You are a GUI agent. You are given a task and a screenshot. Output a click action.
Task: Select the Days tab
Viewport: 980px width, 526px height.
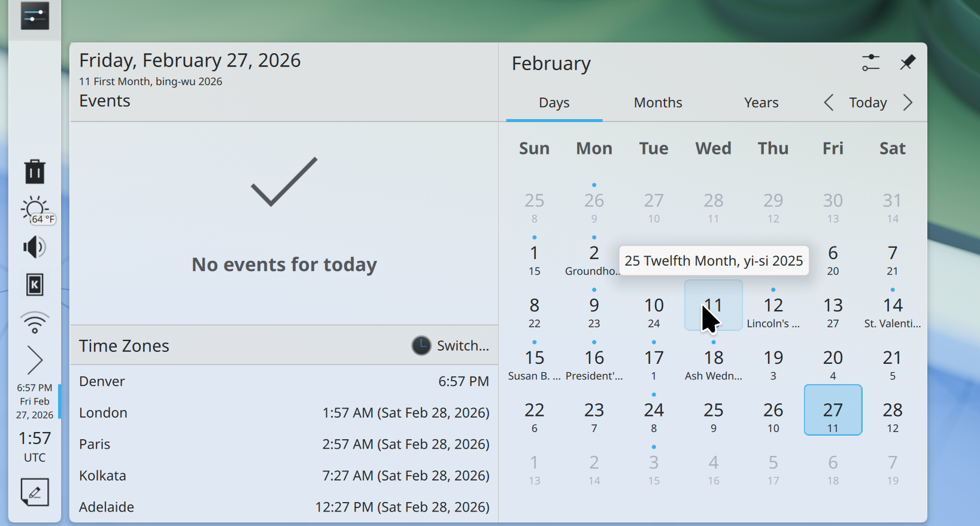[554, 103]
